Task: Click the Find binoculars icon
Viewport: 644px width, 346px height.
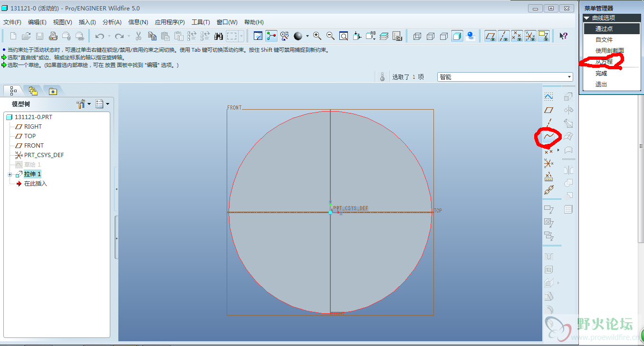Action: pos(219,36)
